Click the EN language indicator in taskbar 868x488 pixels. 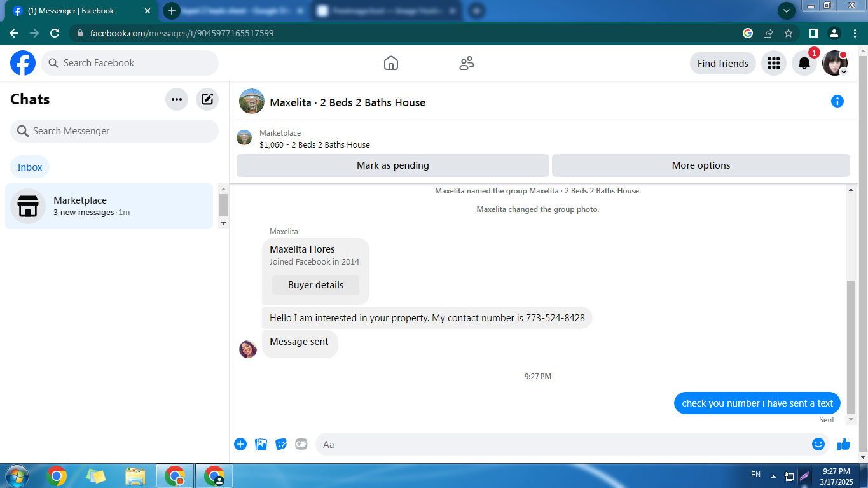pyautogui.click(x=755, y=475)
